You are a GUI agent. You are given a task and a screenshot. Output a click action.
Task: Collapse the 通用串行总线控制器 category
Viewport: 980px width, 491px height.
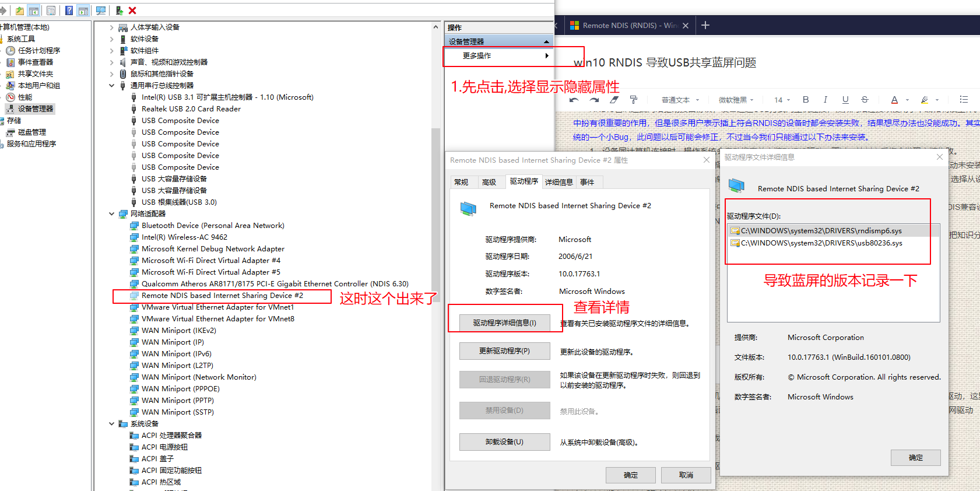click(x=111, y=86)
